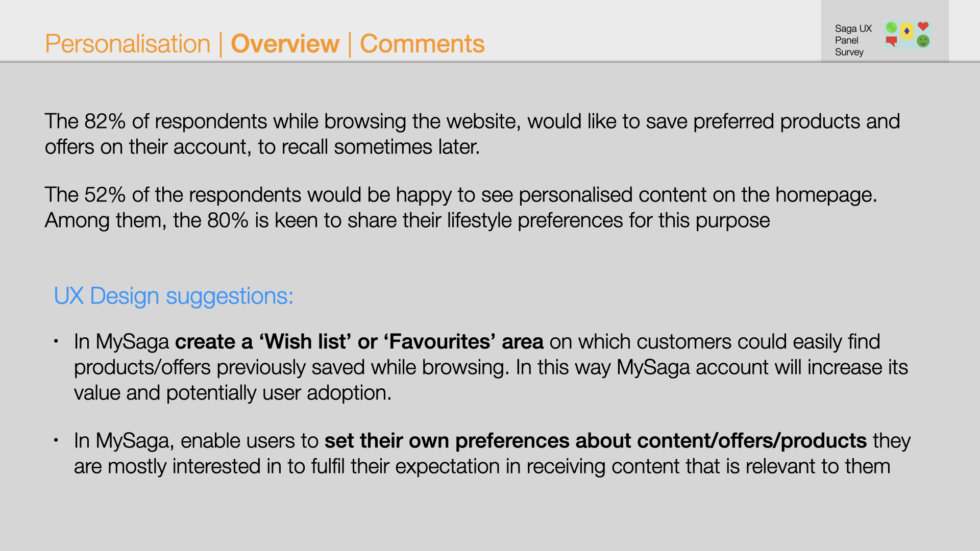
Task: Click the line 'offers on their account'
Action: tap(262, 147)
